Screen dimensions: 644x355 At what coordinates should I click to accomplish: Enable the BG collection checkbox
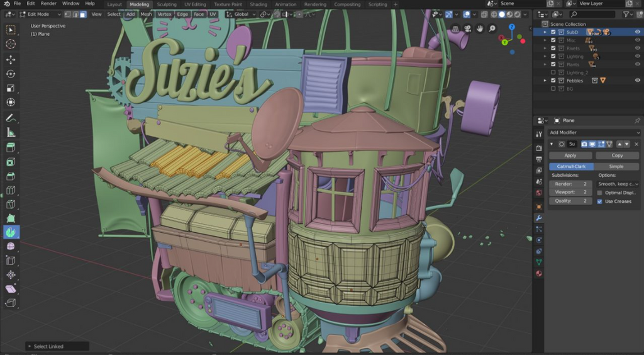tap(553, 88)
